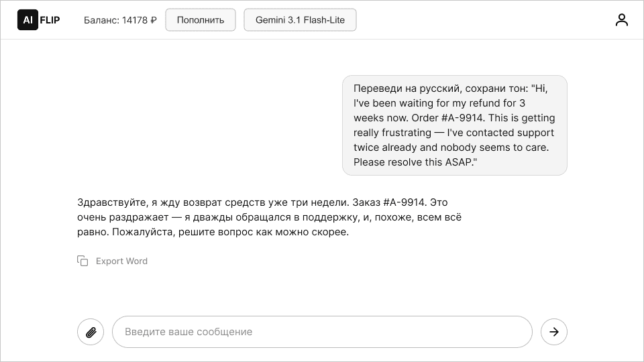Copy the translated response using copy icon
Image resolution: width=644 pixels, height=362 pixels.
point(83,261)
